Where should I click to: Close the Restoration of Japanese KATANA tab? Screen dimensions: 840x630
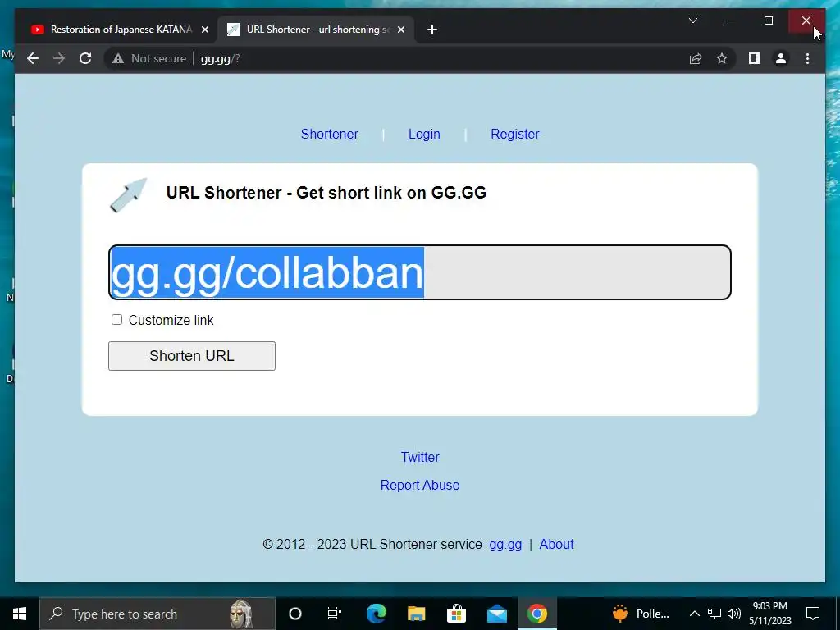pos(204,30)
